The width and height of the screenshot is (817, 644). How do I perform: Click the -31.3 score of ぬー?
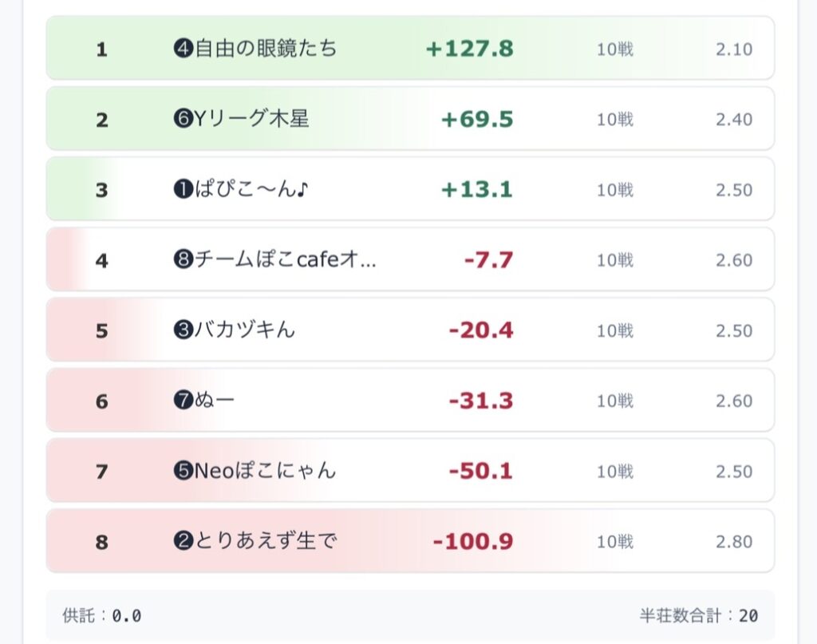tap(480, 401)
